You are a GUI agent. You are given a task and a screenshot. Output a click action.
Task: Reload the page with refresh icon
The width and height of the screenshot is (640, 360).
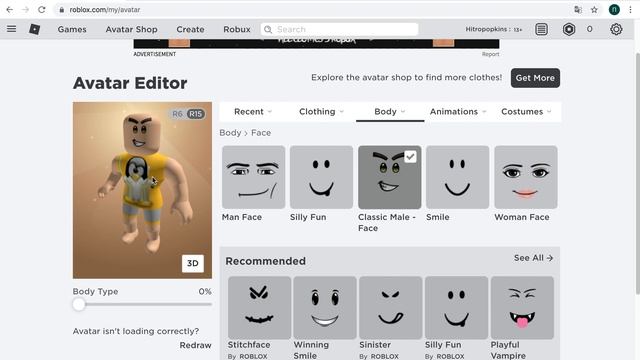[x=42, y=9]
